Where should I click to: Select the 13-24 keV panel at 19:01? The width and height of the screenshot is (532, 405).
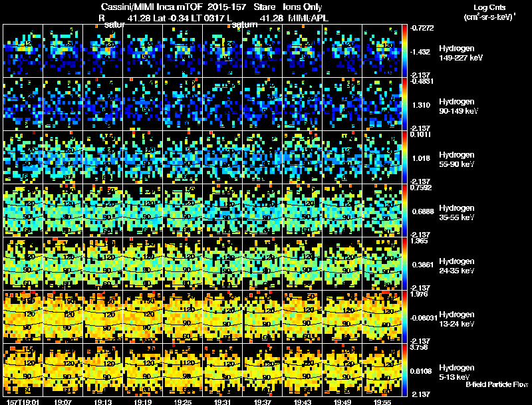pos(23,317)
